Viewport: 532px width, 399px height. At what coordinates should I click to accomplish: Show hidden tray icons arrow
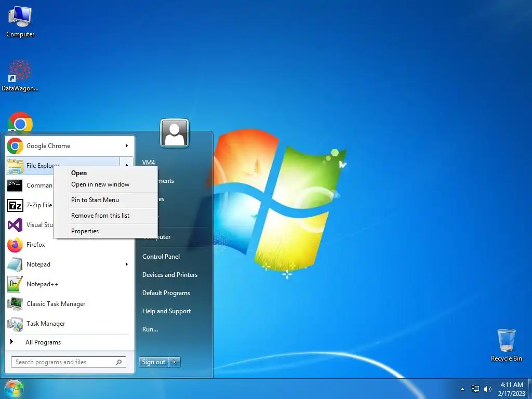click(x=462, y=389)
